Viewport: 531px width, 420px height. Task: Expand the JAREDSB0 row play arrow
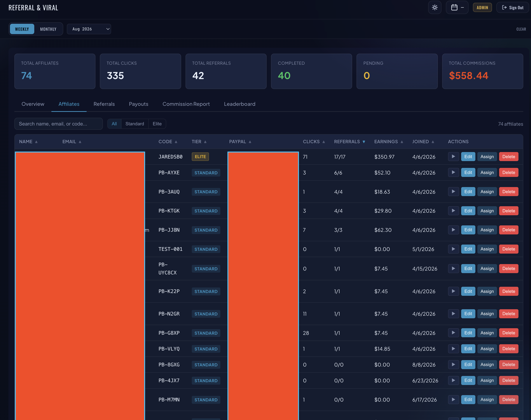coord(453,157)
